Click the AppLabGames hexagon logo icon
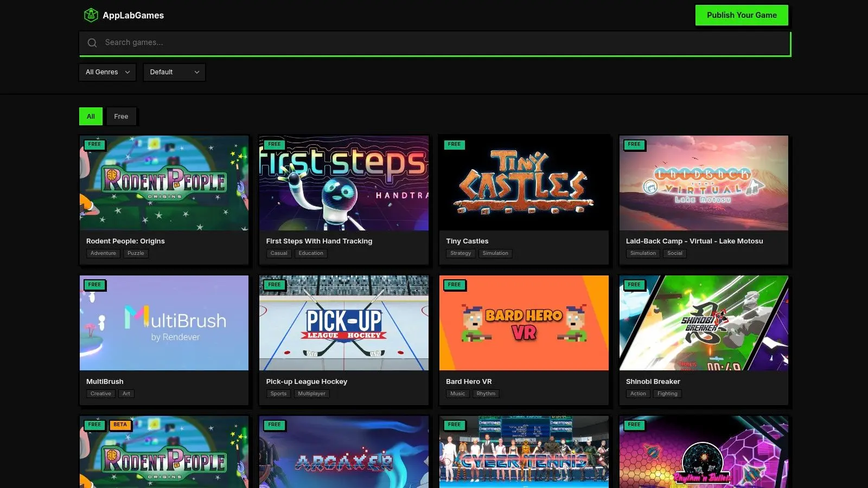868x488 pixels. point(90,15)
